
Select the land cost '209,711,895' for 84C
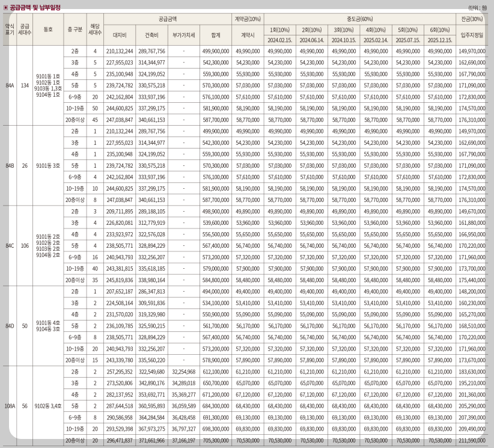(120, 211)
